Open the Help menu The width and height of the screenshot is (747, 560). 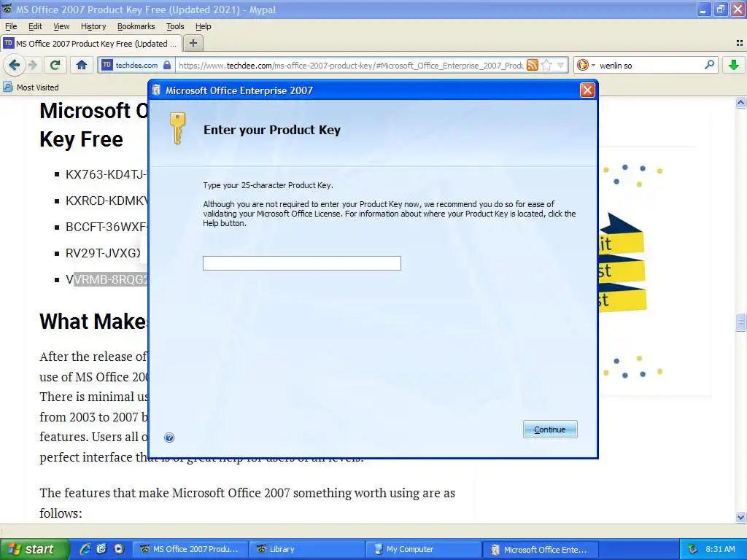[203, 26]
